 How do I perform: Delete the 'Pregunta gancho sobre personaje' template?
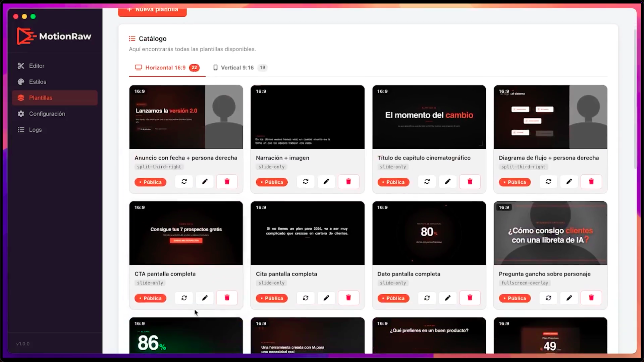click(591, 298)
